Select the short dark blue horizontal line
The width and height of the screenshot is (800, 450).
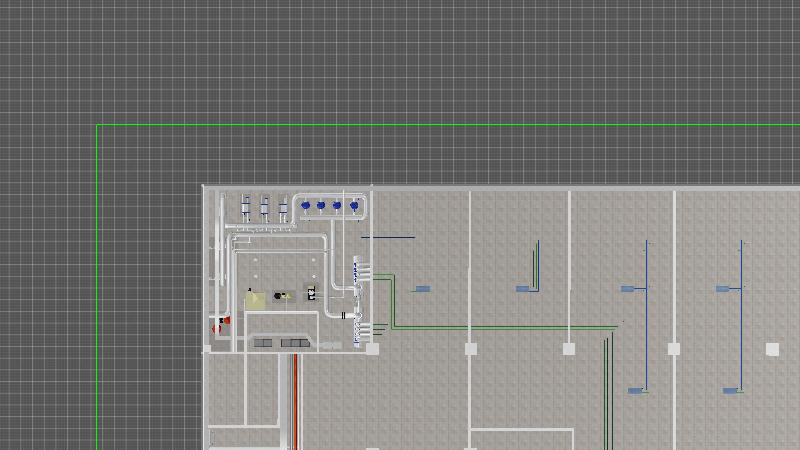pyautogui.click(x=388, y=238)
